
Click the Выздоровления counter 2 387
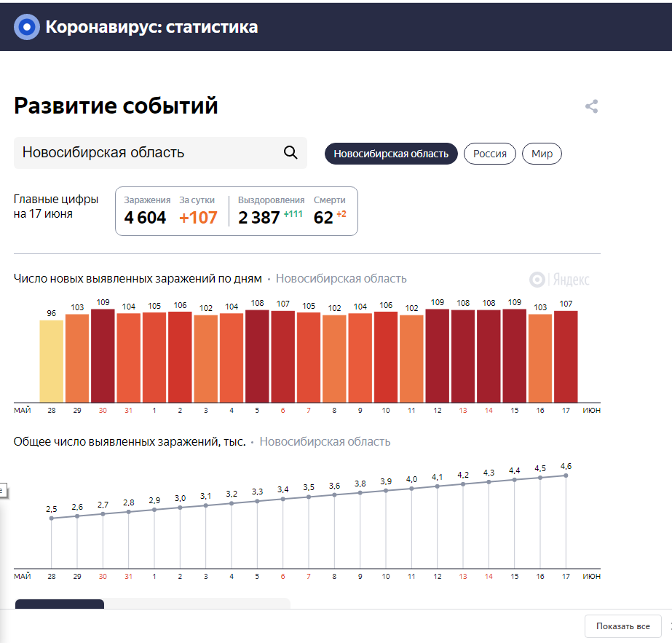[x=258, y=217]
